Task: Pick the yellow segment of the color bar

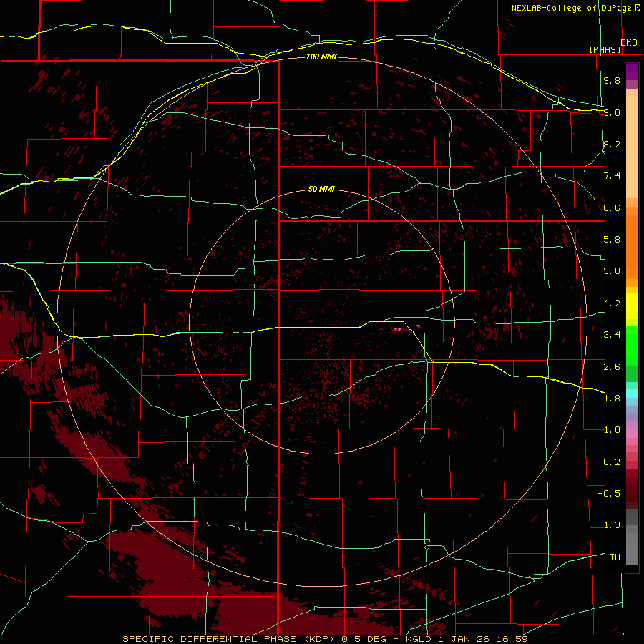Action: [632, 306]
